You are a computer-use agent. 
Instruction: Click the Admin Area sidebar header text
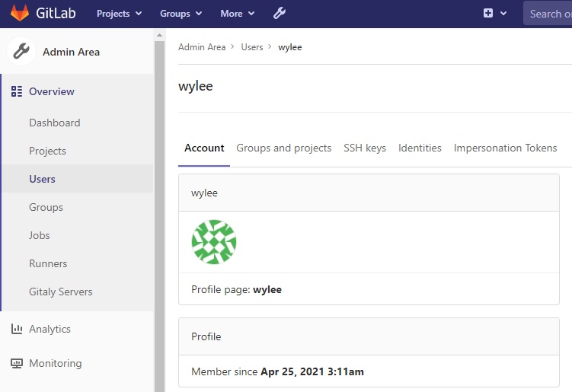coord(71,52)
